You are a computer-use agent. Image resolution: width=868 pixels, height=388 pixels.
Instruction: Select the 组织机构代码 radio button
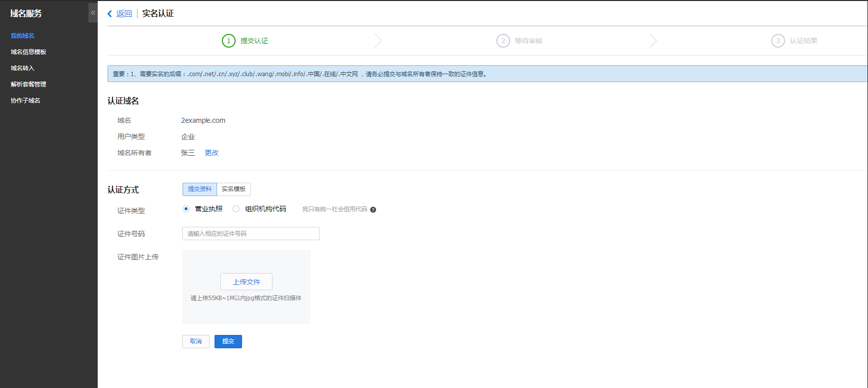click(x=236, y=209)
